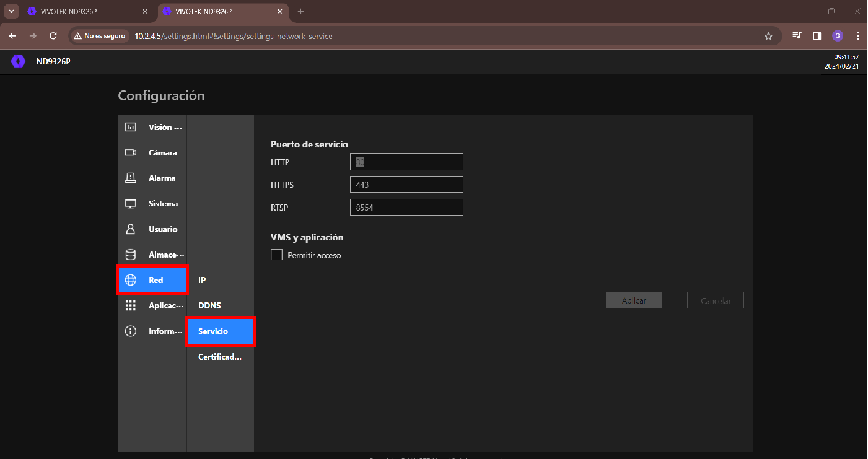
Task: Open the Sistema settings section
Action: click(152, 204)
